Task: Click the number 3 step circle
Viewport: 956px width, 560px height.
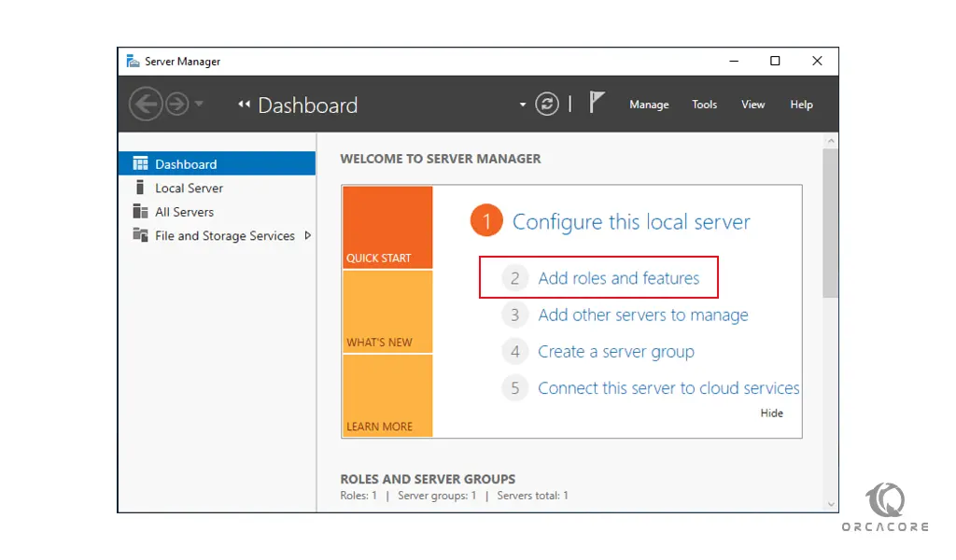Action: tap(515, 315)
